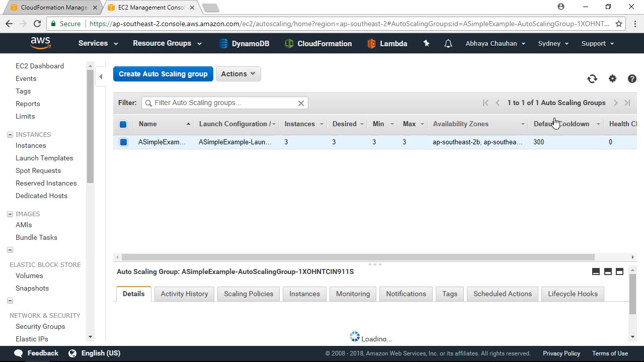644x362 pixels.
Task: Collapse the IMAGES sidebar section
Action: coord(10,214)
